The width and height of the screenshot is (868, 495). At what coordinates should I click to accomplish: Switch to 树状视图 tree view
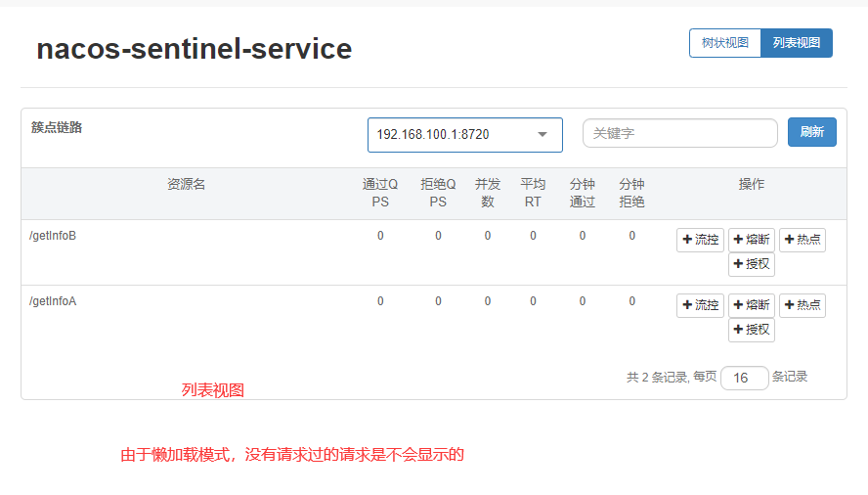725,43
